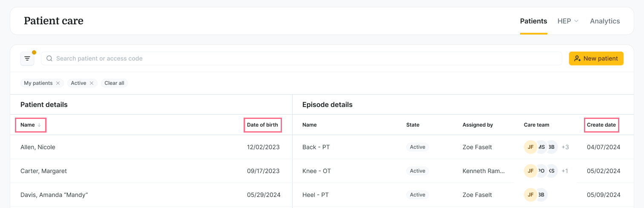
Task: Sort by Create date column
Action: pos(601,125)
